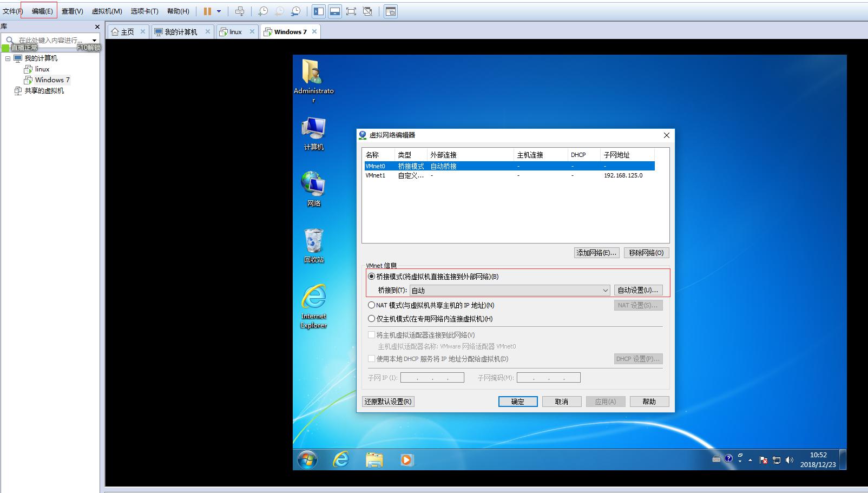This screenshot has height=493, width=868.
Task: Collapse the 我的计算机 tree node
Action: (x=8, y=58)
